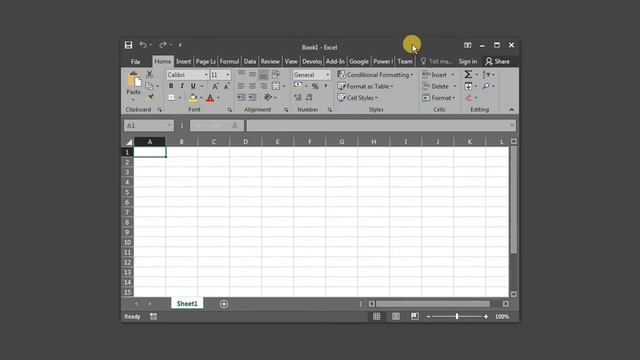Open the font size 11 dropdown
The image size is (640, 360).
click(x=228, y=75)
